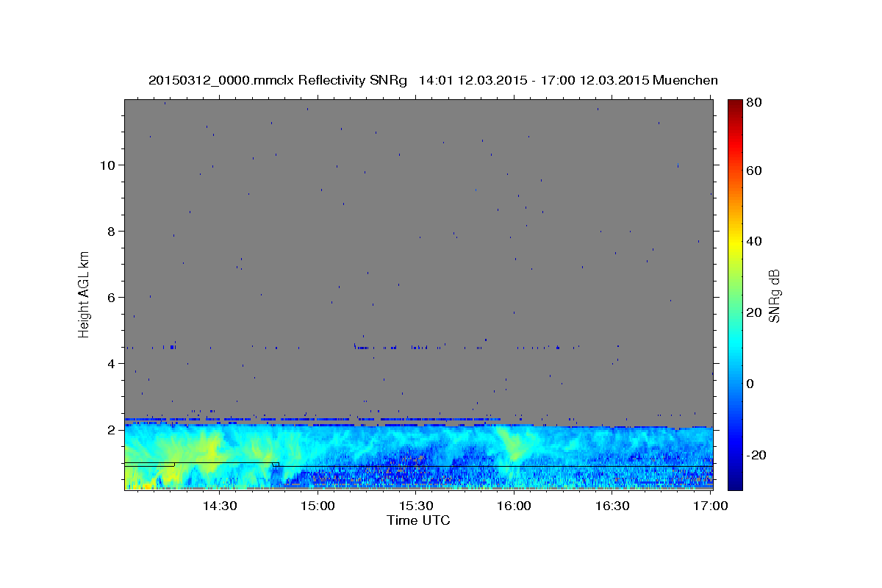Click the height tick label 6

point(110,297)
